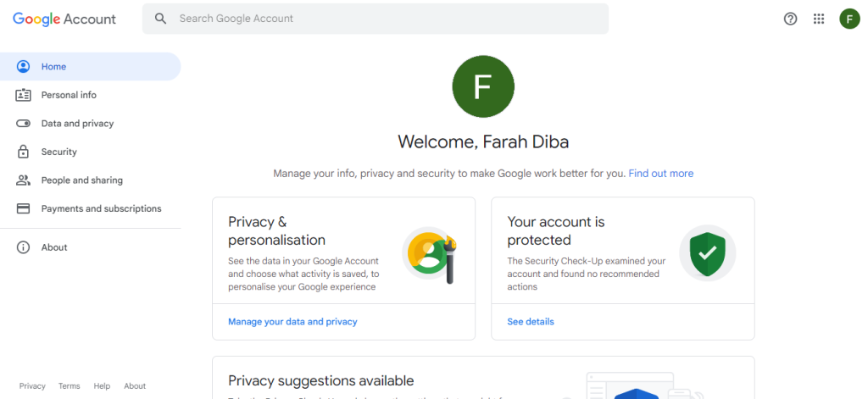The image size is (868, 399).
Task: Open the account avatar in the header
Action: [x=849, y=19]
